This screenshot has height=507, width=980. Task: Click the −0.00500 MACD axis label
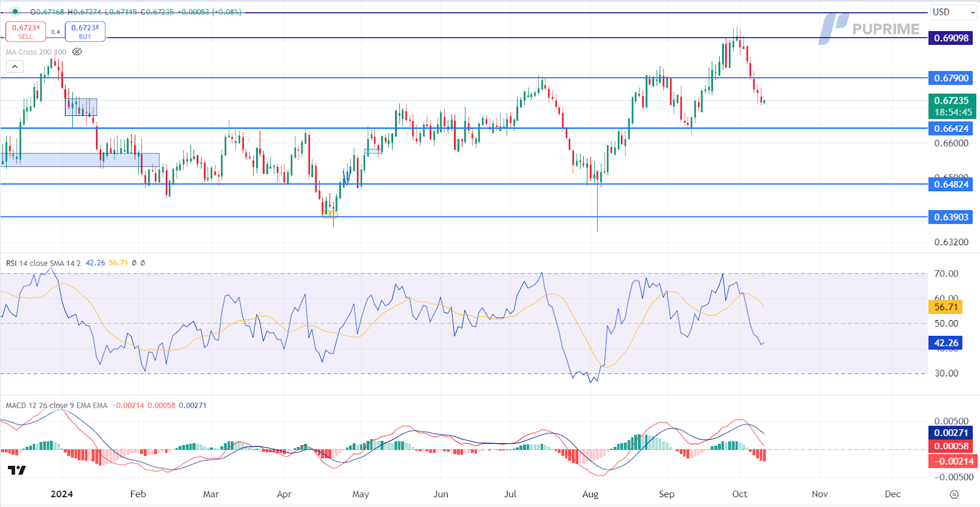[953, 477]
